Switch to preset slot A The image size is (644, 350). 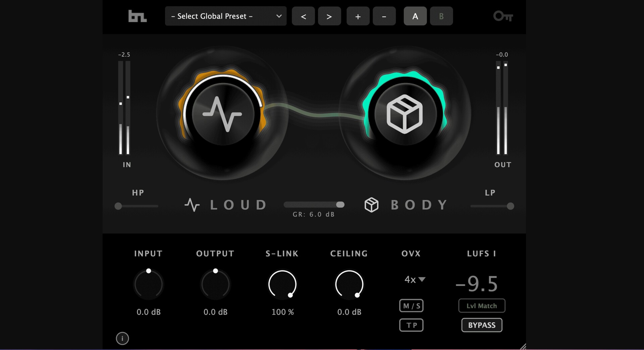[415, 16]
